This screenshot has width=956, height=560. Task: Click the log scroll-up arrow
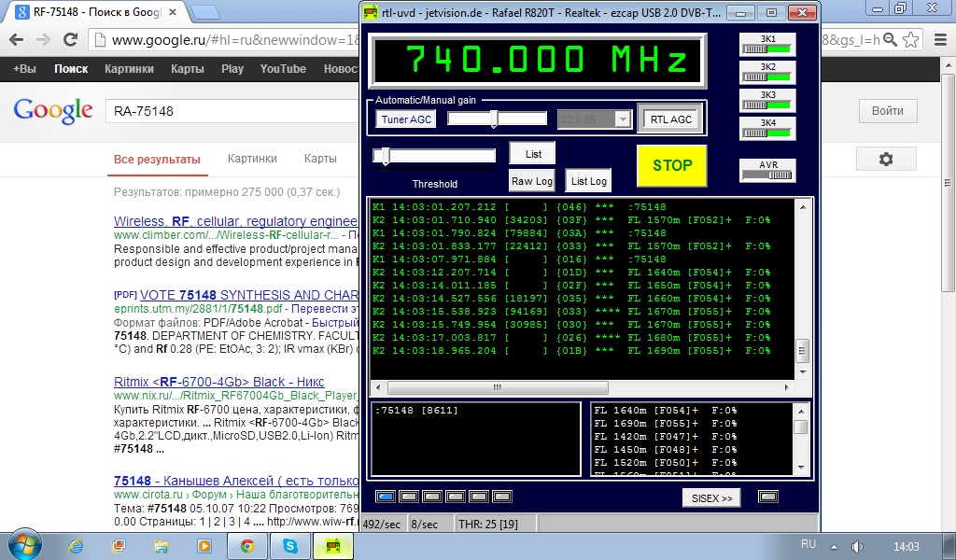point(803,206)
